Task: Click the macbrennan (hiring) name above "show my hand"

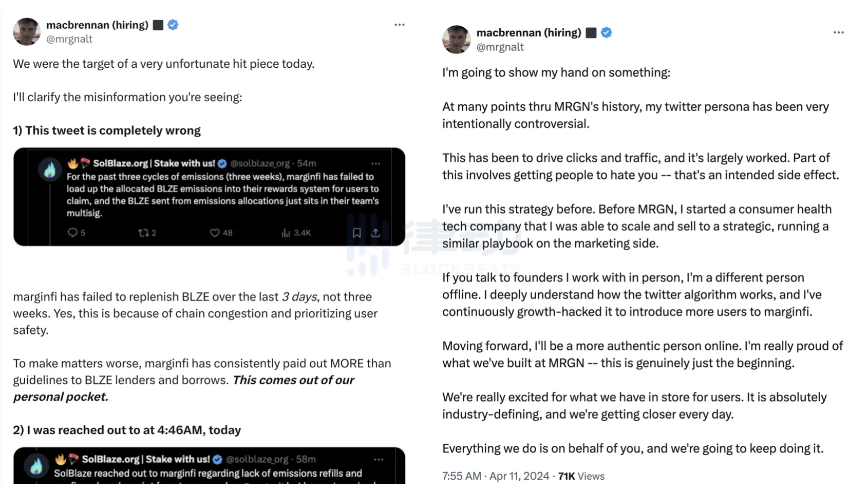Action: [x=529, y=32]
